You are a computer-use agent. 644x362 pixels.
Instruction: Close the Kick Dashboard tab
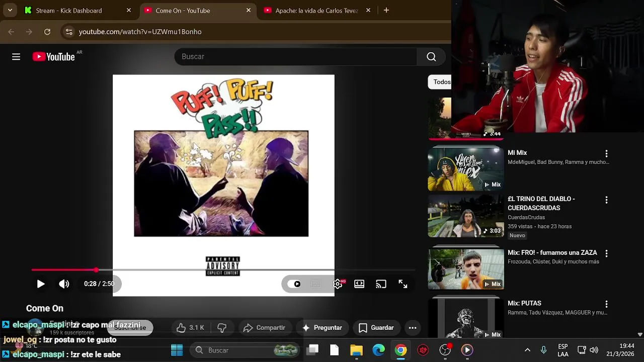[x=129, y=11]
